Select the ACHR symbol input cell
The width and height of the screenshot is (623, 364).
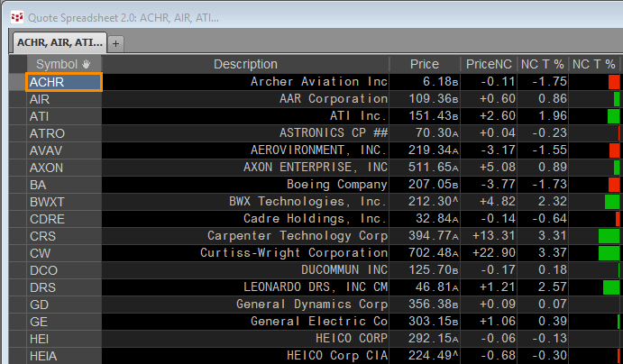65,81
